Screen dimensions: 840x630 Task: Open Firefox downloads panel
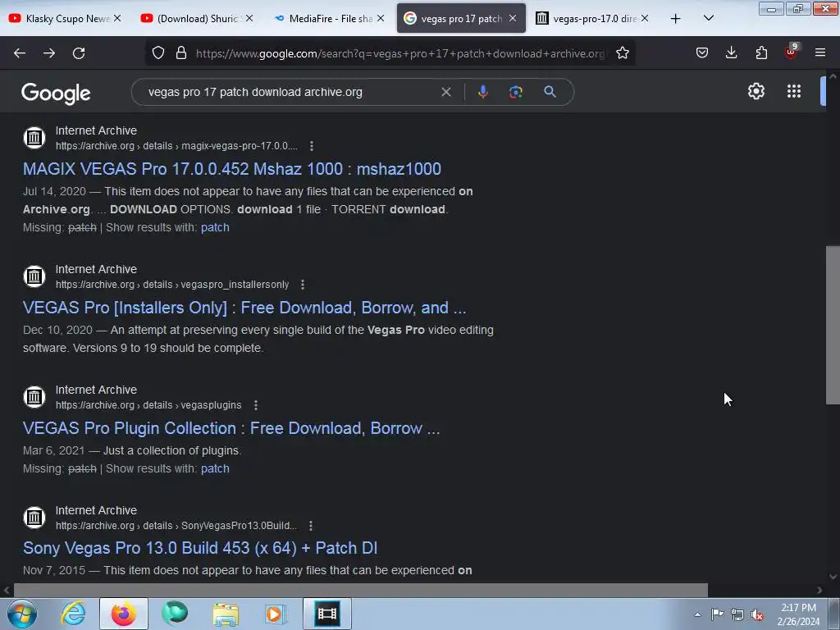(731, 52)
